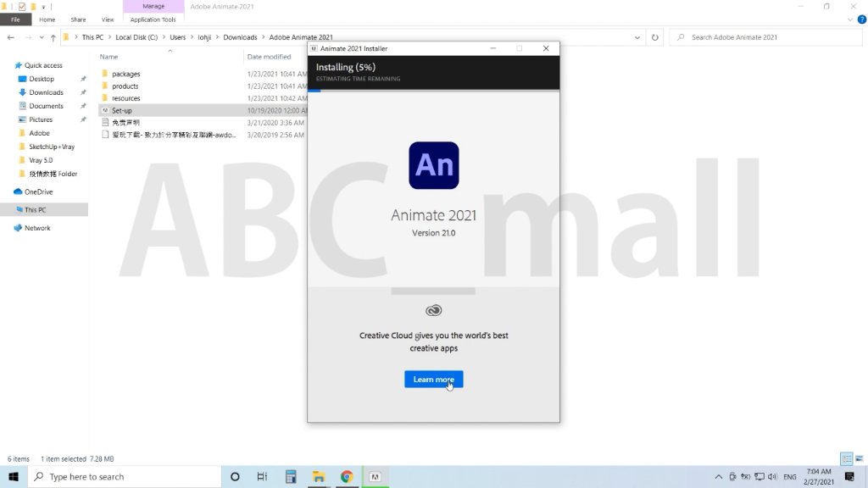
Task: Click This PC in address breadcrumb
Action: pyautogui.click(x=92, y=37)
